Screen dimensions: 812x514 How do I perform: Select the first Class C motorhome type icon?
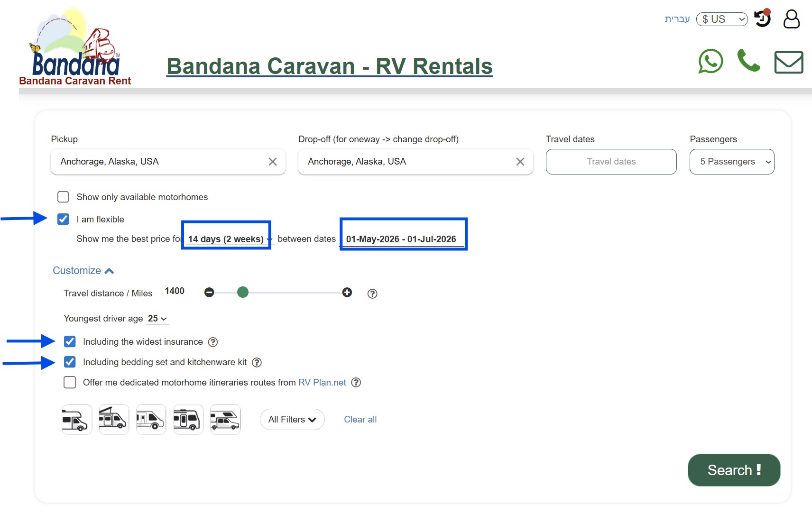76,419
